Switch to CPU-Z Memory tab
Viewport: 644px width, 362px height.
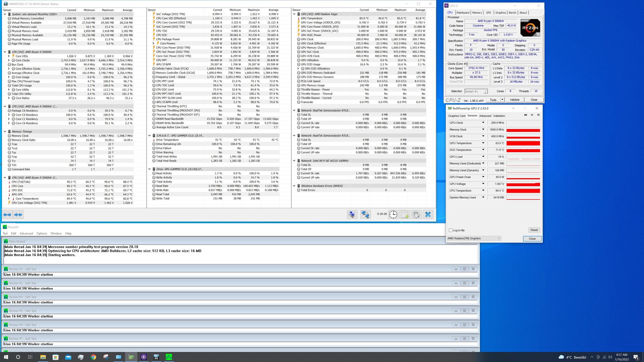click(477, 13)
